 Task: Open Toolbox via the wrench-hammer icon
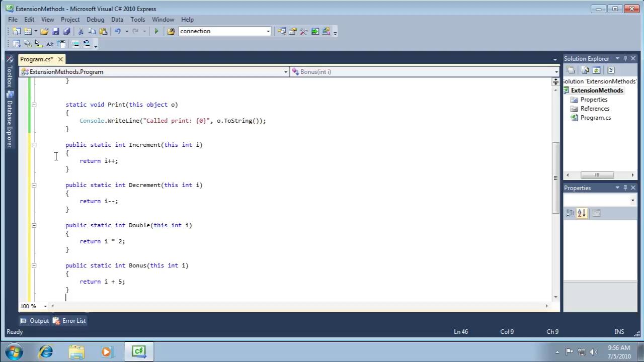click(304, 31)
